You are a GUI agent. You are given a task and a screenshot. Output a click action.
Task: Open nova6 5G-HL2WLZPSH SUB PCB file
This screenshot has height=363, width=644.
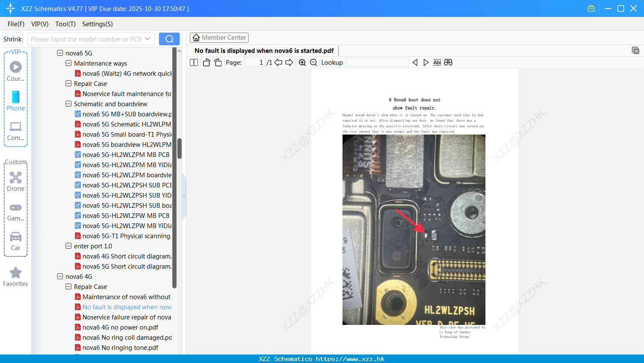point(123,185)
